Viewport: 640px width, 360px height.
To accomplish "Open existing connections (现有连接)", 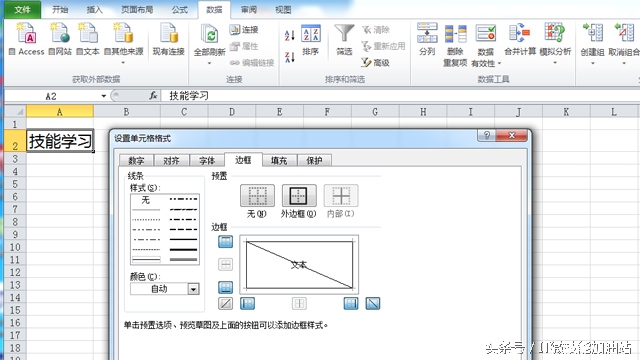I will pyautogui.click(x=169, y=39).
